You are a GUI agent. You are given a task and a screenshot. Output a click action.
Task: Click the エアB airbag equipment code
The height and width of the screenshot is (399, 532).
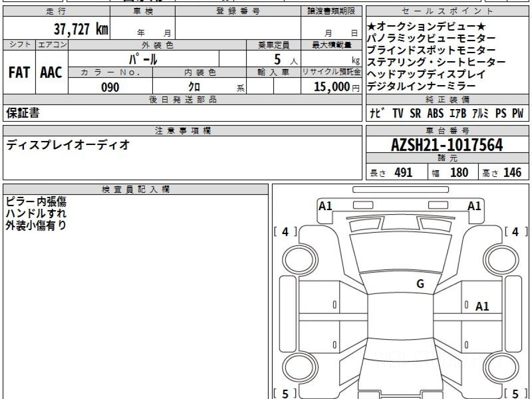click(x=458, y=113)
